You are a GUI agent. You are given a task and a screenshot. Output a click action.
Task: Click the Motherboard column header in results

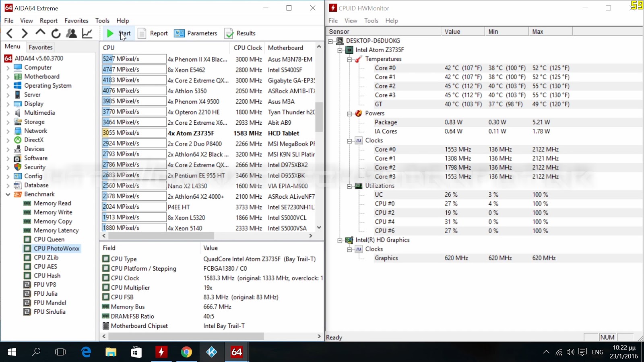290,47
